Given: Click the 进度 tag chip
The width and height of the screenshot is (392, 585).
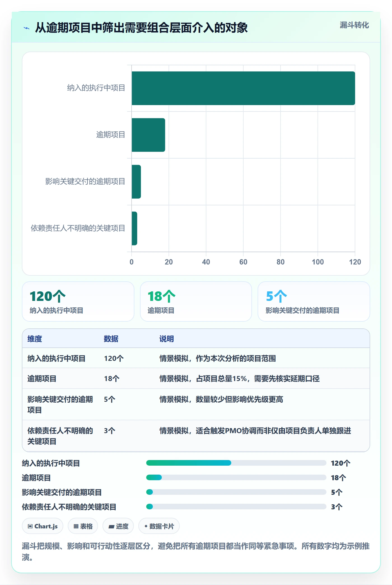Looking at the screenshot, I should point(118,526).
